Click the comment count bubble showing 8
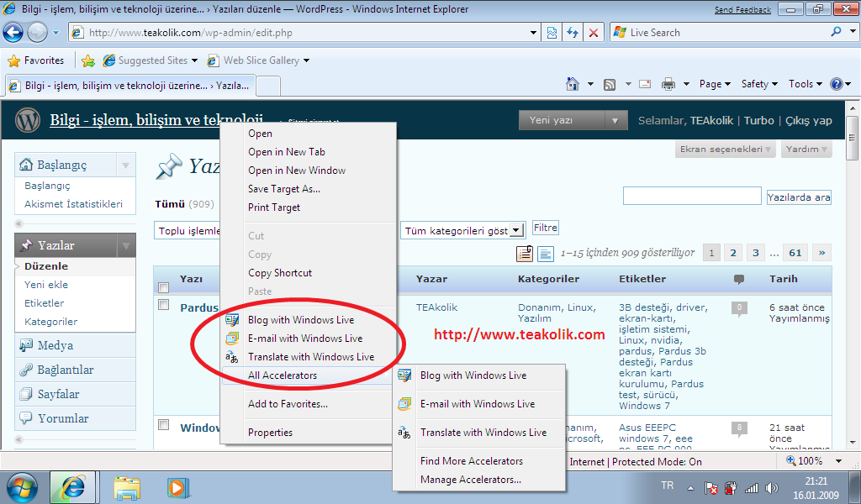 click(x=739, y=428)
